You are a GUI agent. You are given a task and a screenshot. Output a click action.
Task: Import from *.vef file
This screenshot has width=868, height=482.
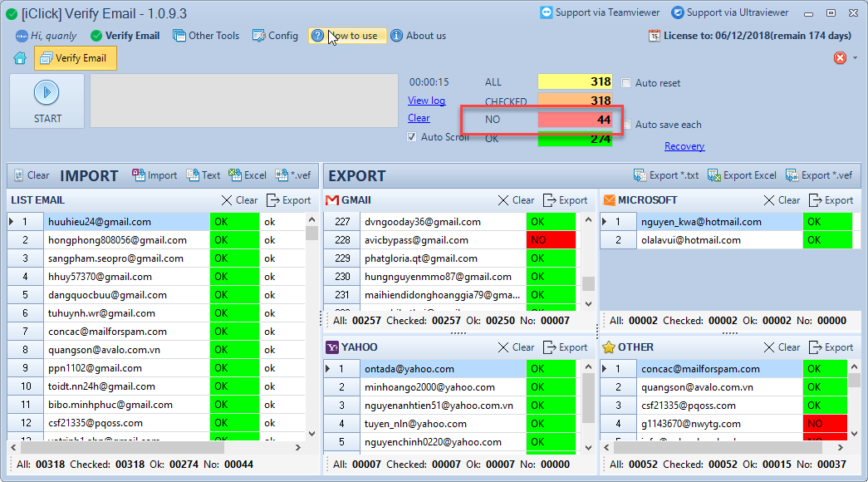tap(293, 175)
